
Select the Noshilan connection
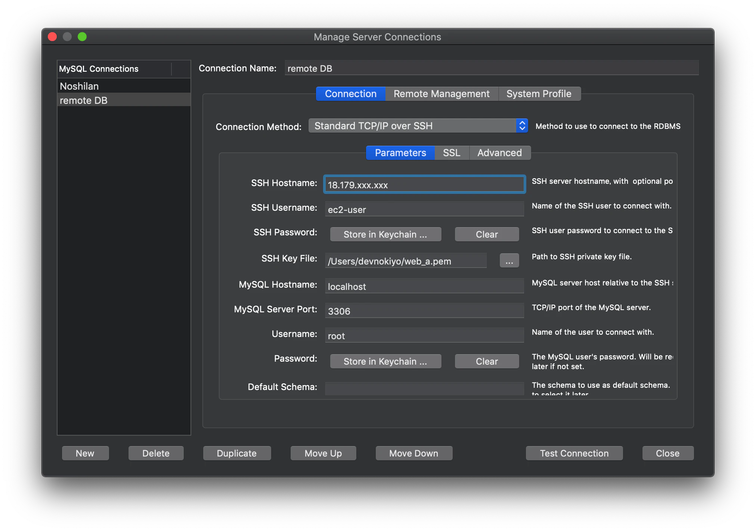click(124, 86)
